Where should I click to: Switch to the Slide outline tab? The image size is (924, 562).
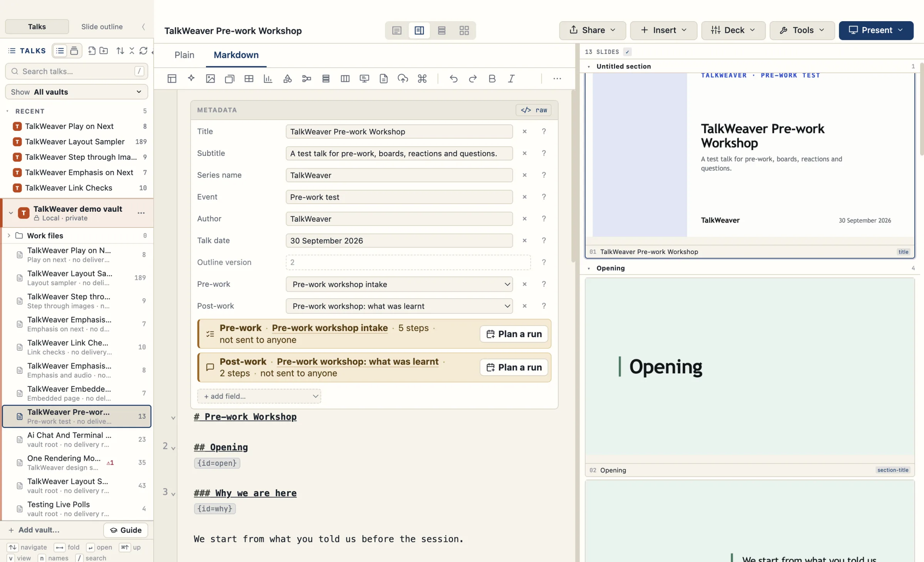coord(102,27)
